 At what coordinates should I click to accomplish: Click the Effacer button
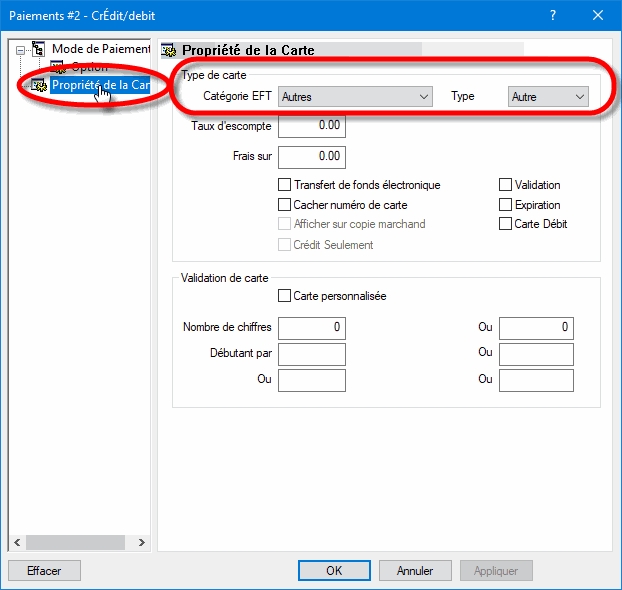click(x=44, y=571)
